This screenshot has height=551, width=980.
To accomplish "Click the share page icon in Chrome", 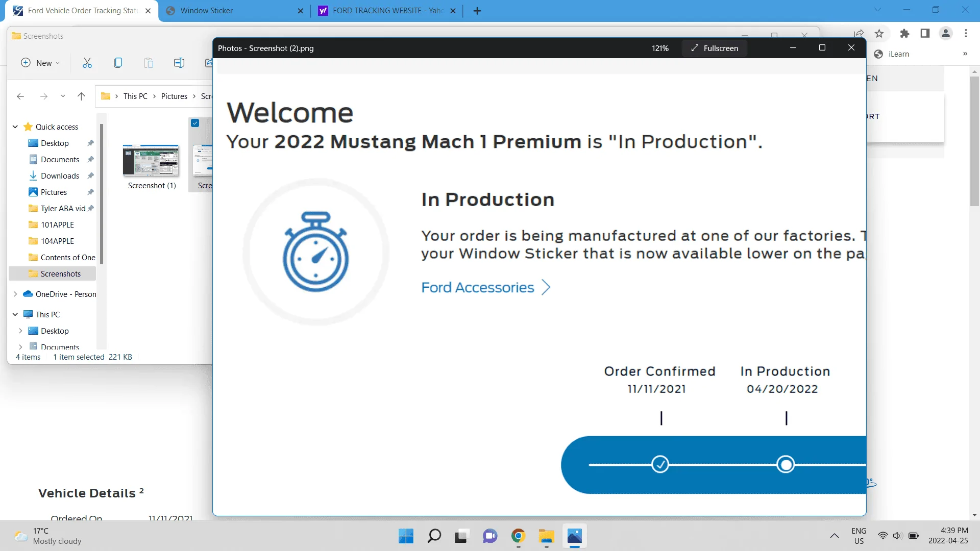I will pos(859,33).
